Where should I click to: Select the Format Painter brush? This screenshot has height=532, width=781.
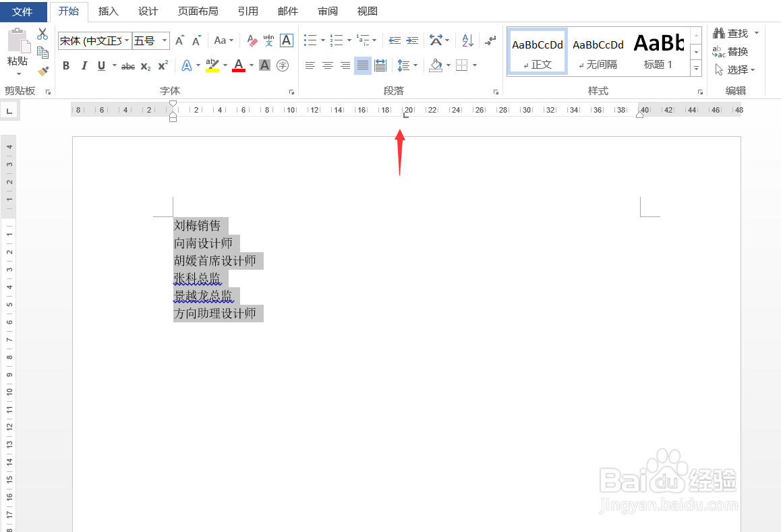point(43,71)
